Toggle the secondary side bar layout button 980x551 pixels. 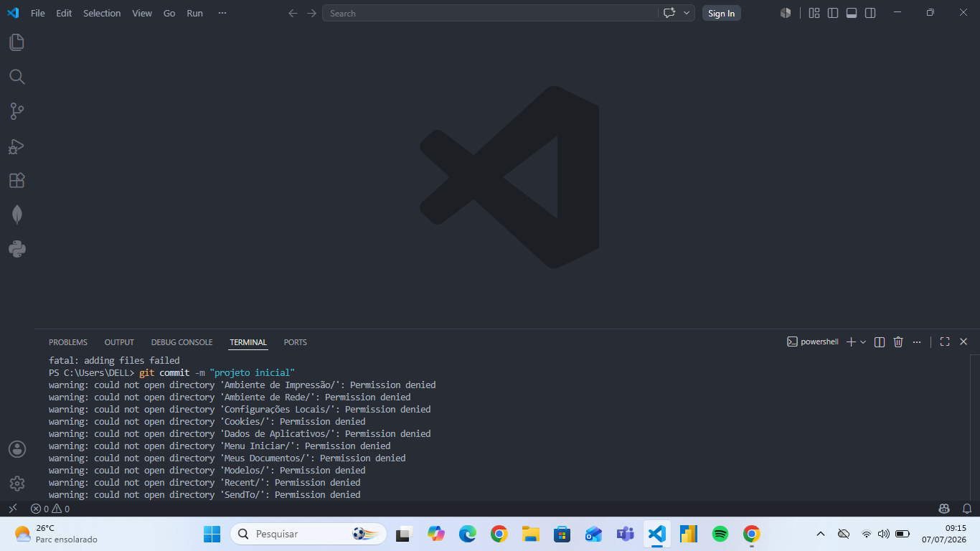tap(870, 13)
